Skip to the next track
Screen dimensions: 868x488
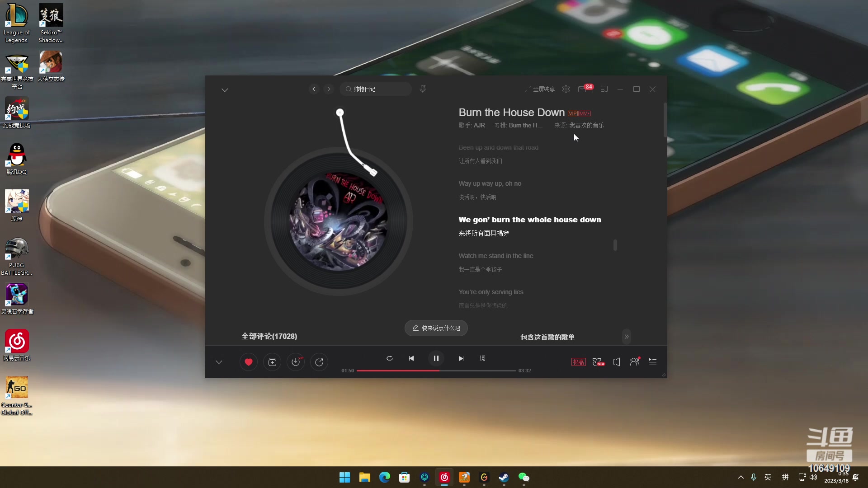(x=461, y=358)
